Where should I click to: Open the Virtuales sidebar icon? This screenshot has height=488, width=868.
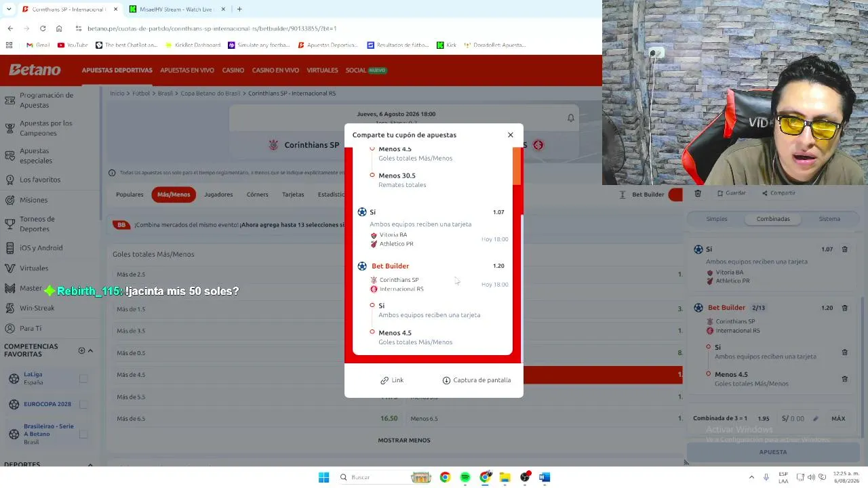coord(10,268)
